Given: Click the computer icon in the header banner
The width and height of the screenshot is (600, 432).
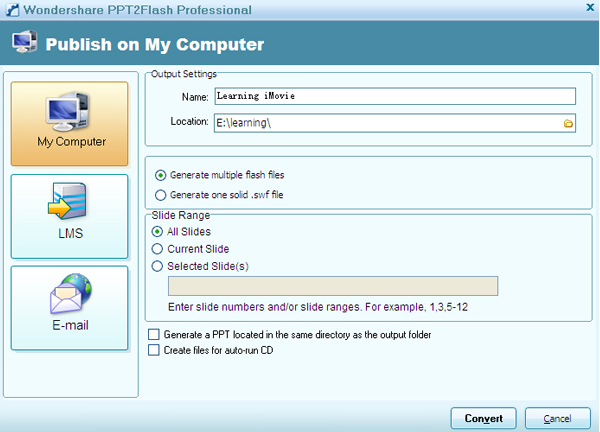Looking at the screenshot, I should 24,42.
